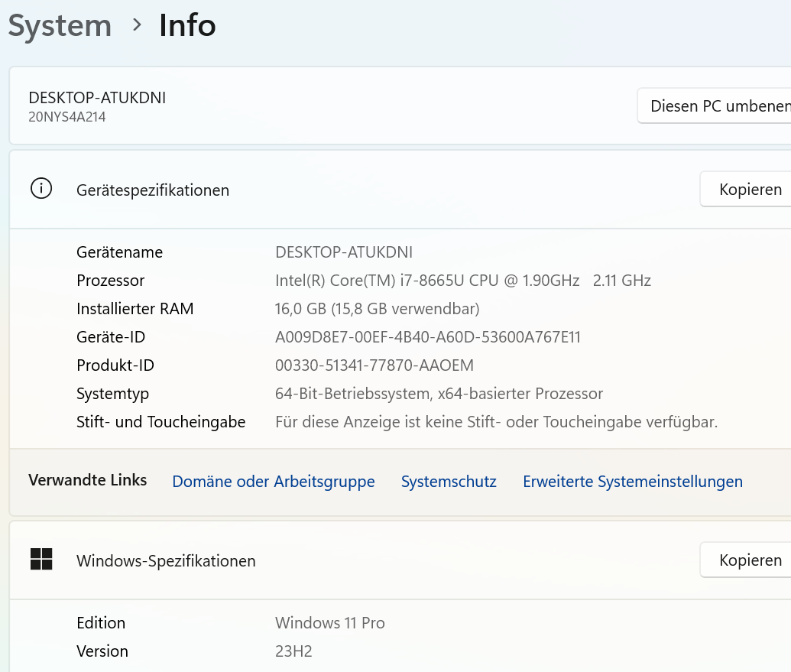Viewport: 791px width, 672px height.
Task: Click Gerätename value DESKTOP-ATUKDNI
Action: click(x=344, y=252)
